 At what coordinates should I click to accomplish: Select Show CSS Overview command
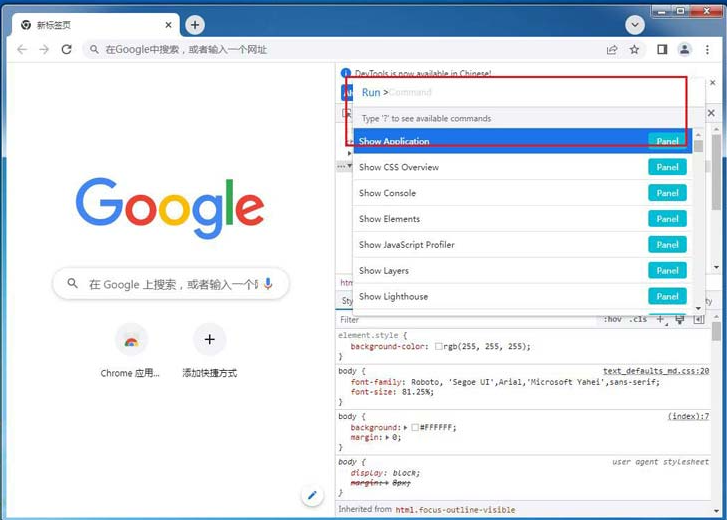523,167
